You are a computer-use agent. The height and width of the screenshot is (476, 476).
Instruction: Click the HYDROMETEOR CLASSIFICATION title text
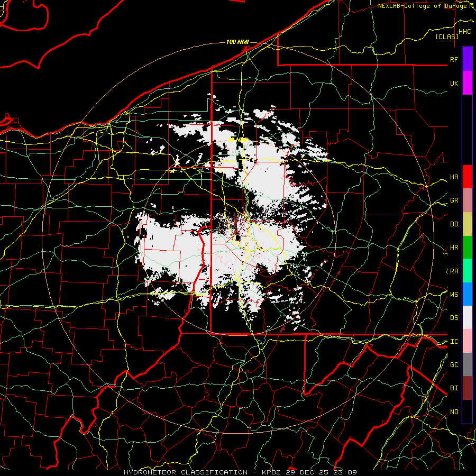pyautogui.click(x=186, y=472)
